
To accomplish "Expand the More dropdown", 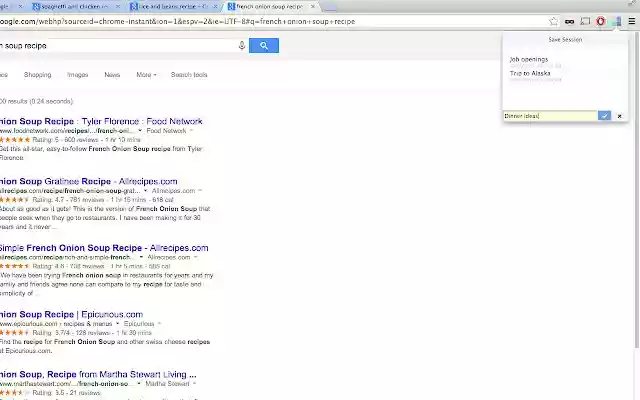I will point(146,75).
